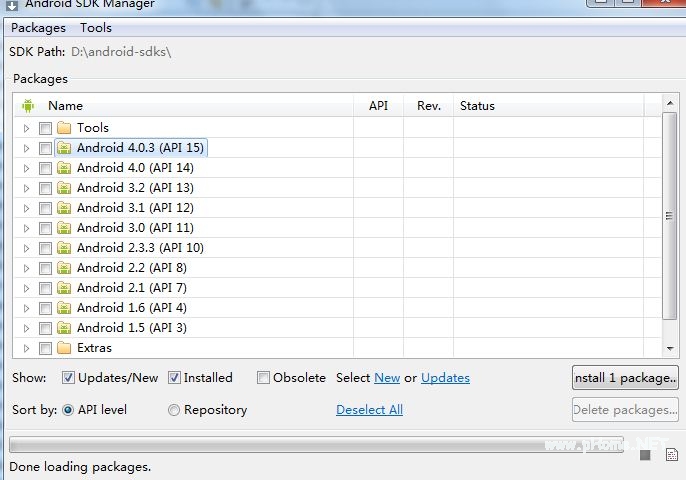Click the green Android robot header icon
Image resolution: width=686 pixels, height=480 pixels.
pos(28,105)
